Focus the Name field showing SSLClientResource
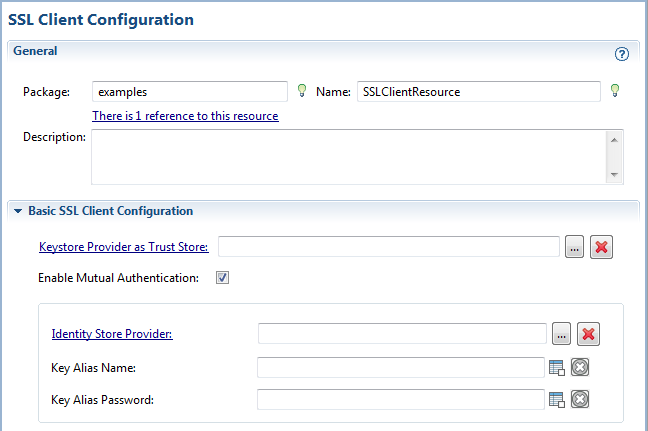The height and width of the screenshot is (431, 648). 479,92
